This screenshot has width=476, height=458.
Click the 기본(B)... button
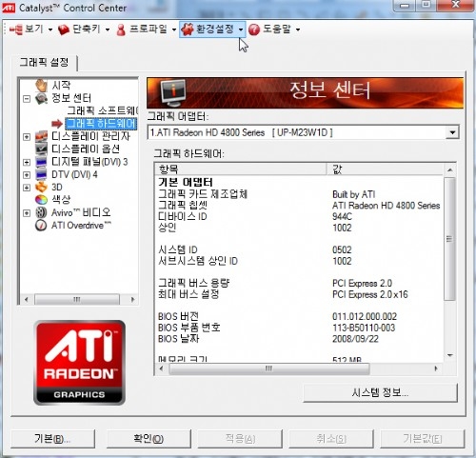coord(53,439)
